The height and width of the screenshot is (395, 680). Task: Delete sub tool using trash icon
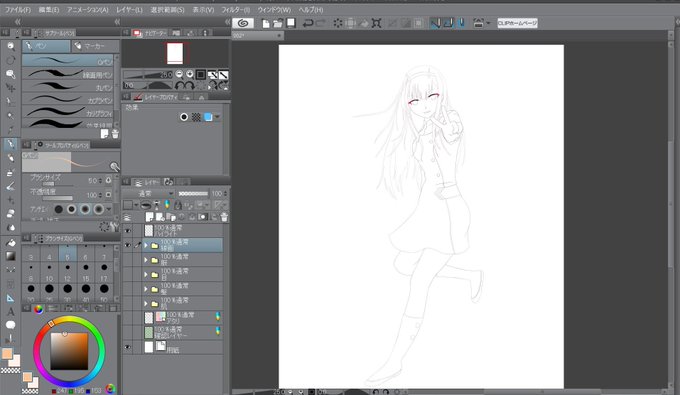tap(115, 134)
